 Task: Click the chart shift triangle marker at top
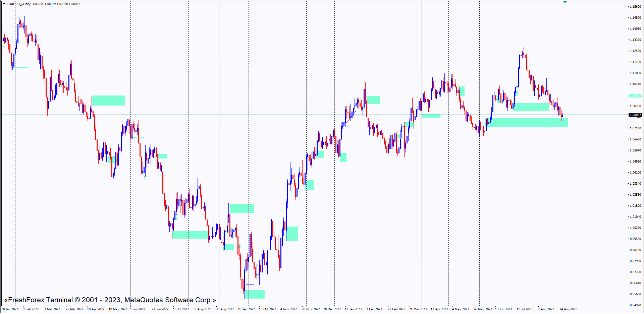click(x=565, y=2)
